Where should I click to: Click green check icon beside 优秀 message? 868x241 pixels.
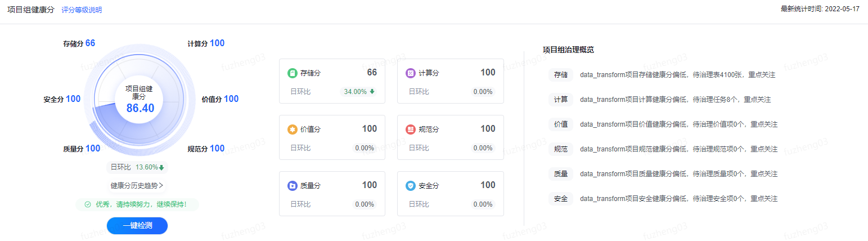[88, 204]
